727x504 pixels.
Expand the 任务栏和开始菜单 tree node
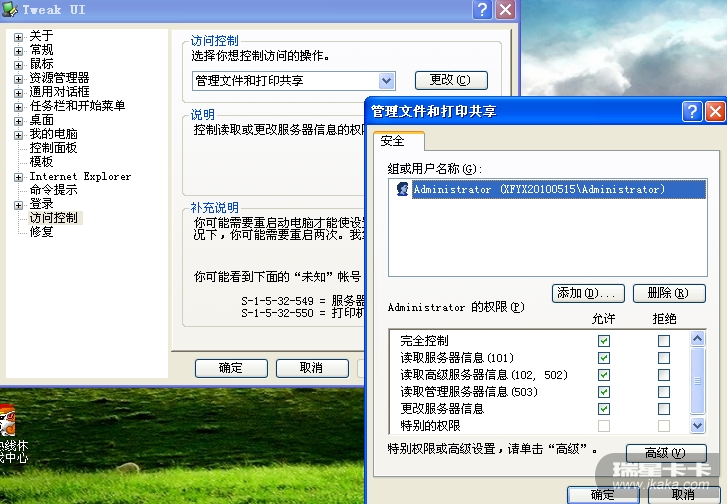point(18,107)
